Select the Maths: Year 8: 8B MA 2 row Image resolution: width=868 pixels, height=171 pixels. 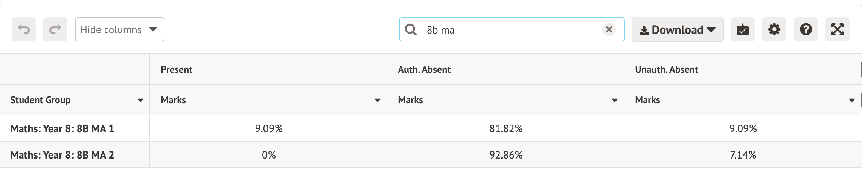click(62, 155)
